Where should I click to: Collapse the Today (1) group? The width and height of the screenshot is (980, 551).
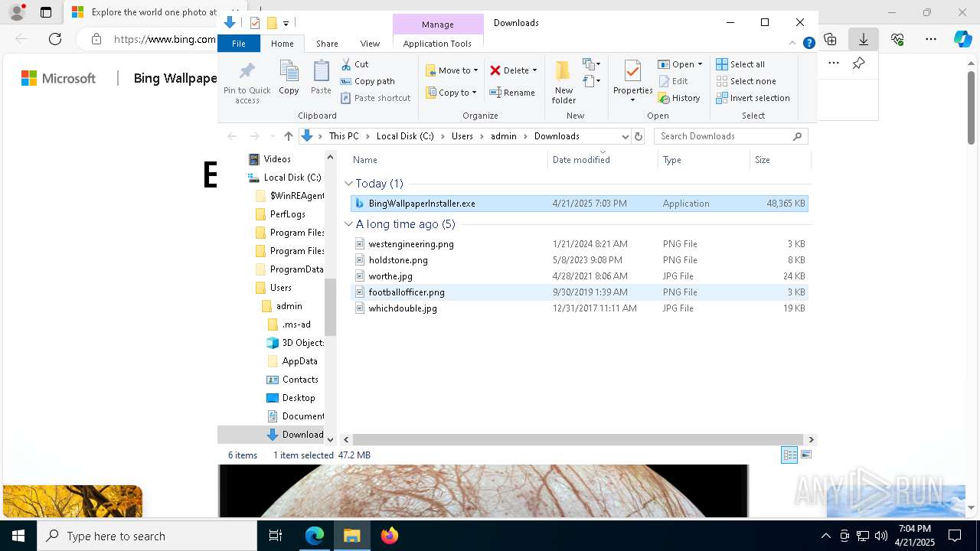[x=349, y=184]
